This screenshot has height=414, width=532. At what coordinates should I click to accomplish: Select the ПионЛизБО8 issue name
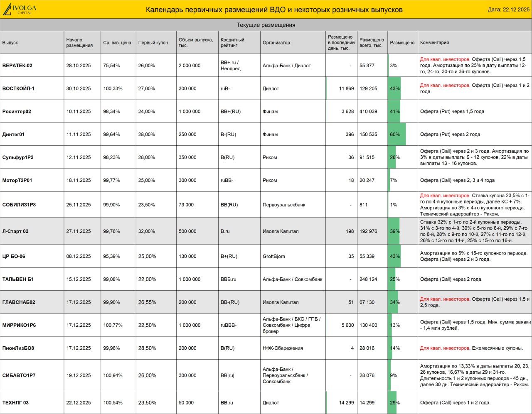tap(18, 348)
